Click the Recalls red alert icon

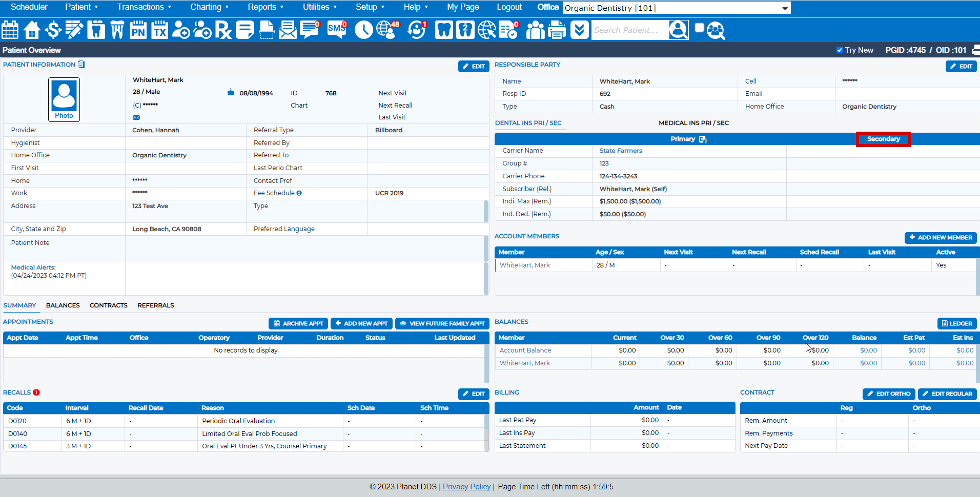click(x=36, y=392)
